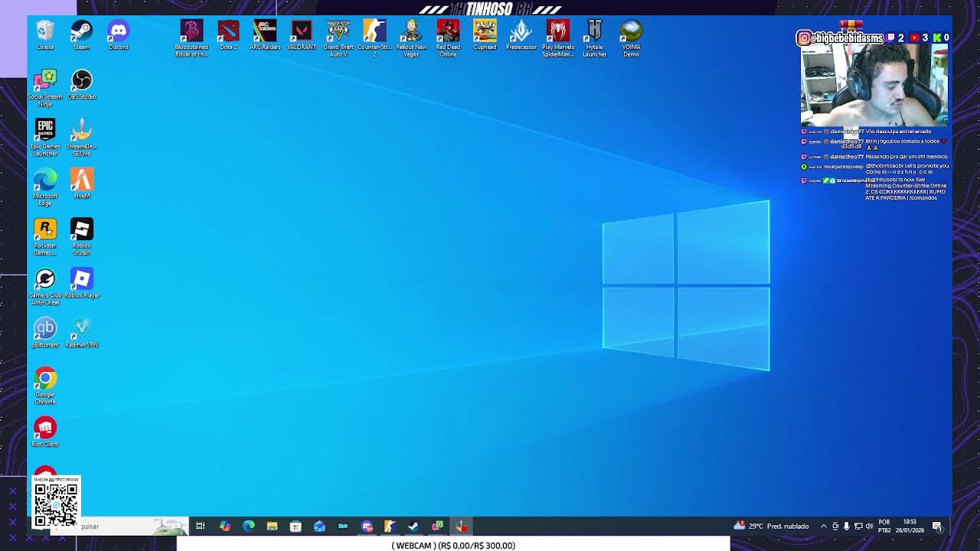Select the Grand Theft Auto V shortcut
The height and width of the screenshot is (551, 980).
[338, 38]
